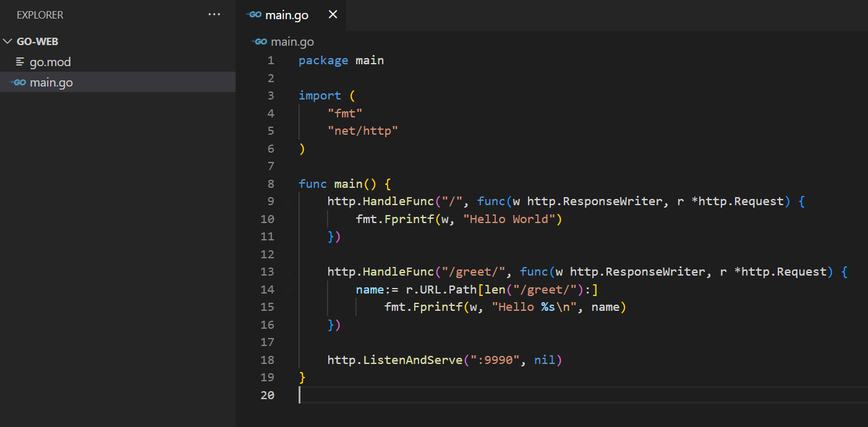Click ListenAndServe on line 18
This screenshot has width=868, height=427.
pos(413,360)
